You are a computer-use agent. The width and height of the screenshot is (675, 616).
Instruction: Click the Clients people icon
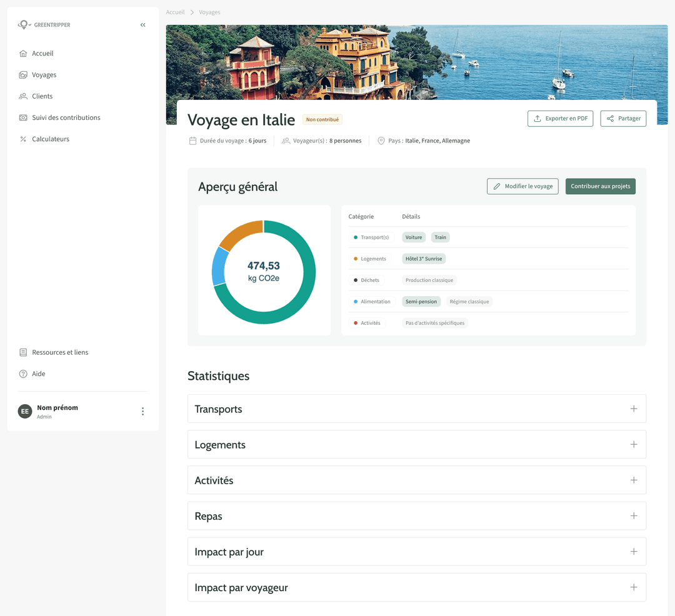click(23, 96)
